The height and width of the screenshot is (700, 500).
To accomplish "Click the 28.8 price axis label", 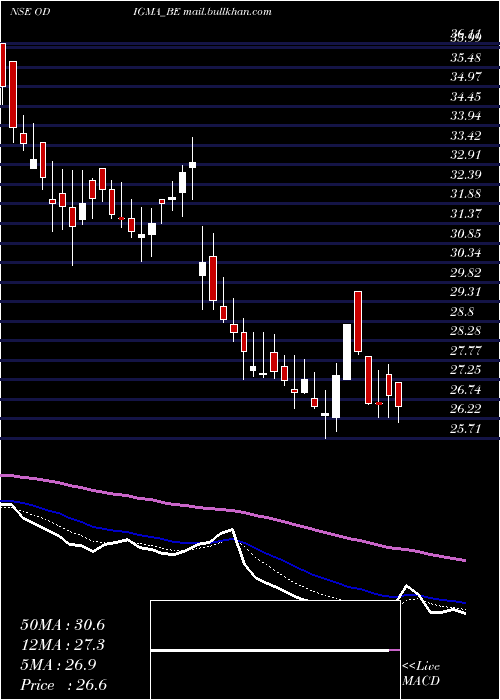I will pyautogui.click(x=462, y=312).
